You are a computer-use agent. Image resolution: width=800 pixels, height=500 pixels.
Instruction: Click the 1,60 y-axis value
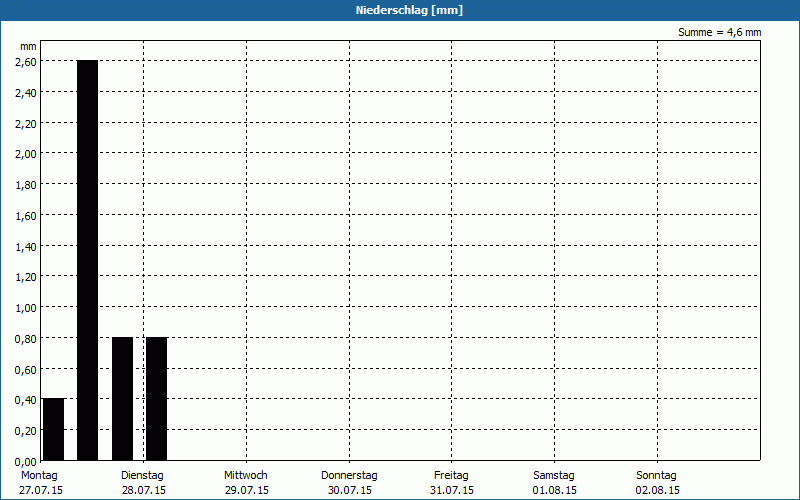26,216
